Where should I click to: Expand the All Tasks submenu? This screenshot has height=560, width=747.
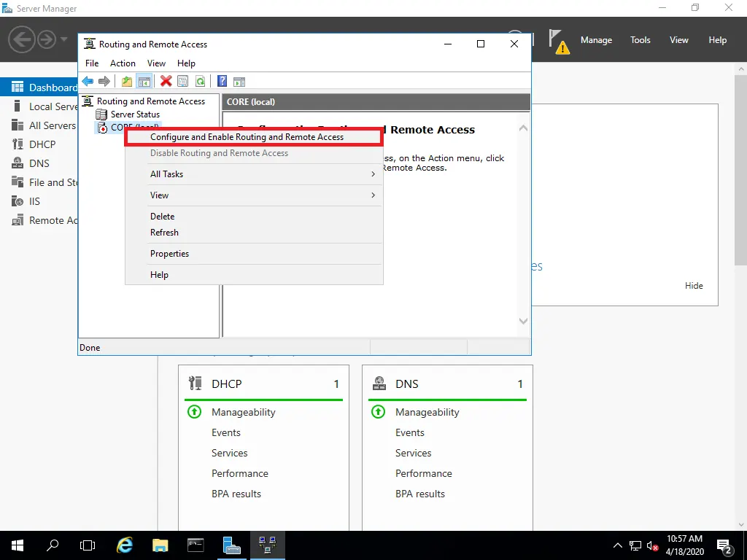[x=254, y=174]
